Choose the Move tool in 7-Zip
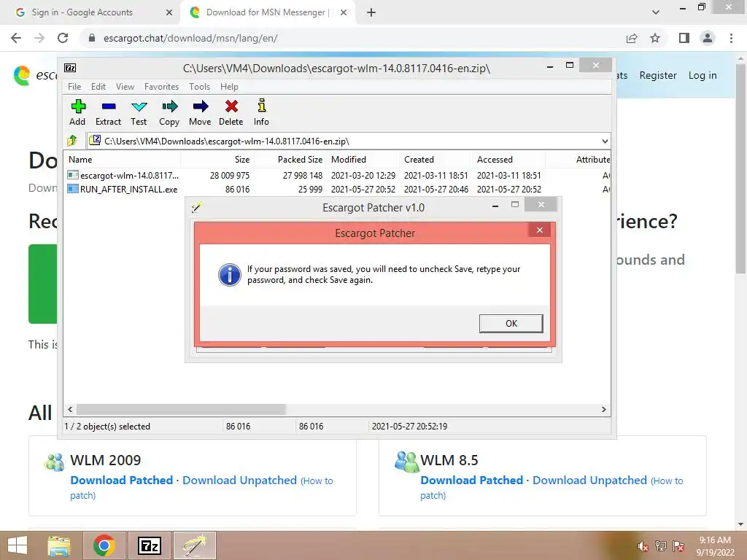The height and width of the screenshot is (560, 747). tap(200, 112)
